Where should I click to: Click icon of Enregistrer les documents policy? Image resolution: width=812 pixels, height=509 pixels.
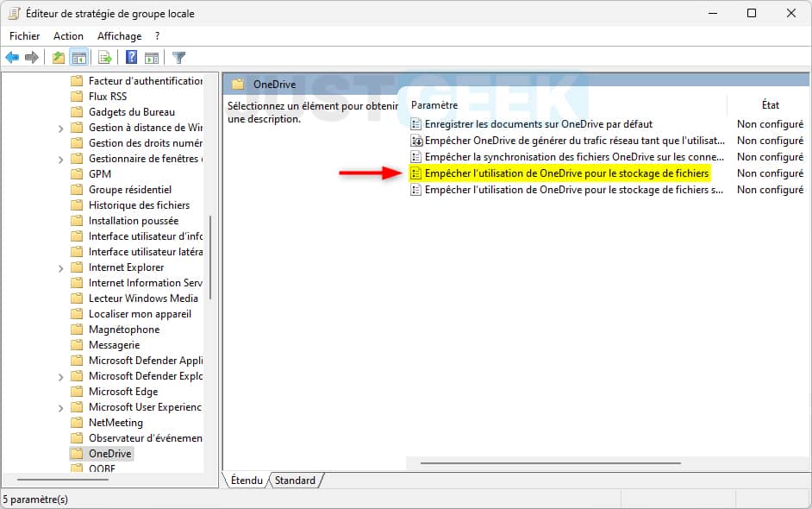pos(415,124)
